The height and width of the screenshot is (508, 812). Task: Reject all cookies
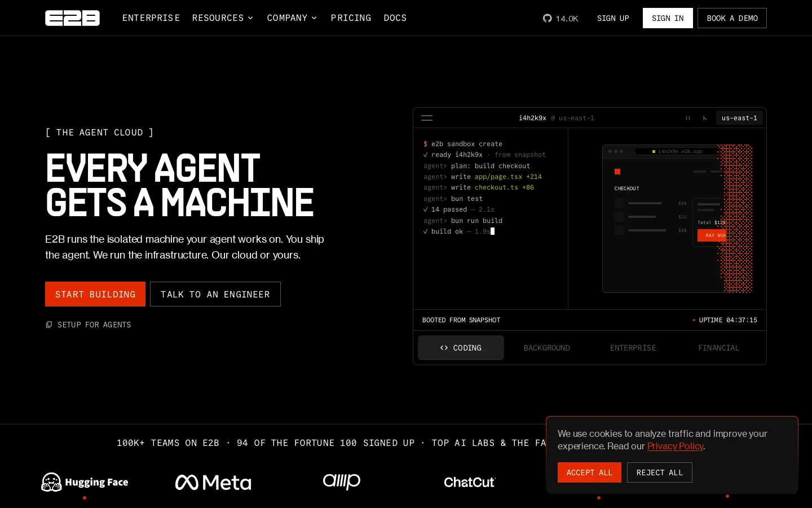tap(660, 472)
